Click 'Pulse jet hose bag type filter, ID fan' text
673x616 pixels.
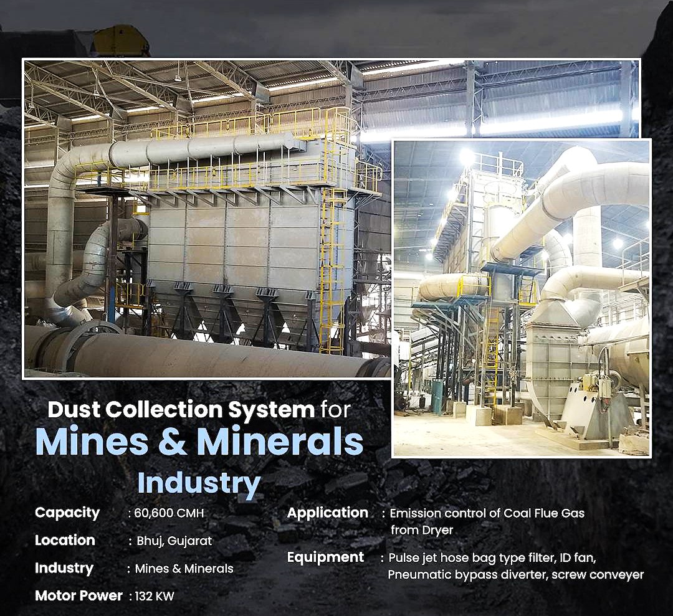(492, 558)
